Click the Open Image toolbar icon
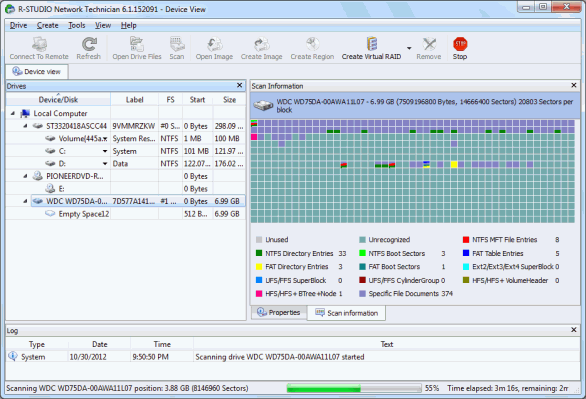 click(215, 44)
